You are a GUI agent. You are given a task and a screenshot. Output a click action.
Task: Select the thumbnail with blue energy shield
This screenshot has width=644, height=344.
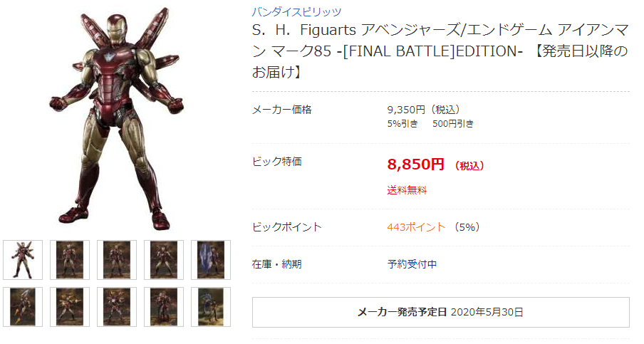211,260
